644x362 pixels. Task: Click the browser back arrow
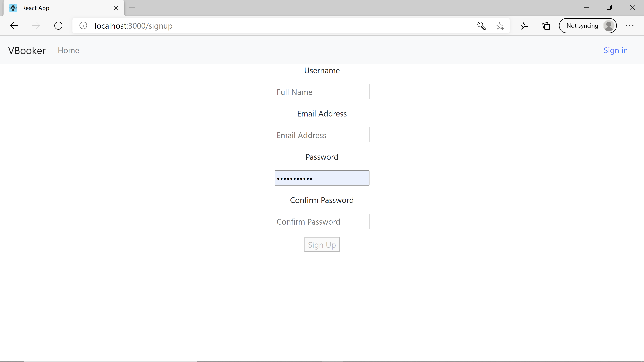point(14,25)
